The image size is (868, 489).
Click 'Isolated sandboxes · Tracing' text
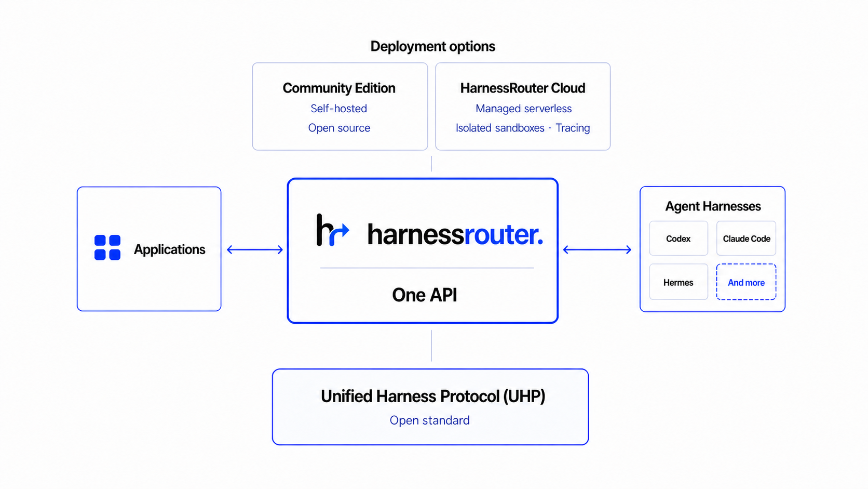523,128
